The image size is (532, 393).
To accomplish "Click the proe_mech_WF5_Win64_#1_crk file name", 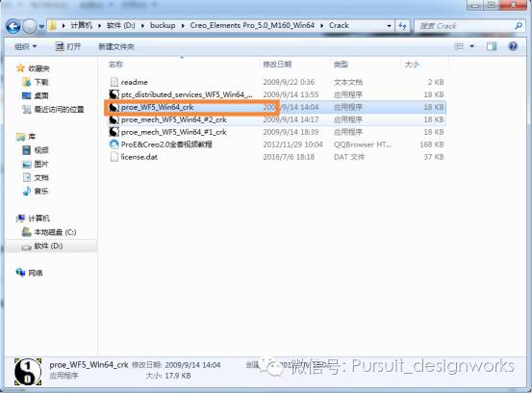I will coord(174,132).
